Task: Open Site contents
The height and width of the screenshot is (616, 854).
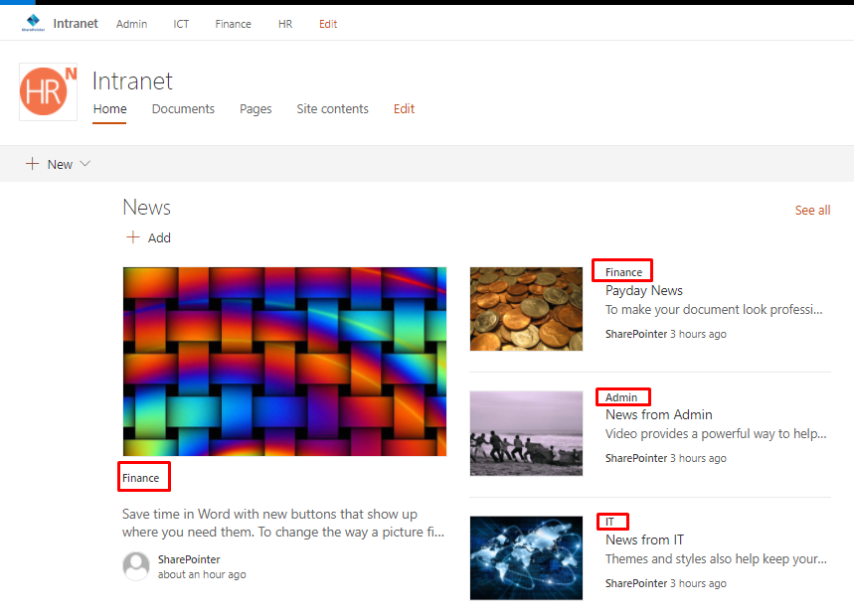Action: click(332, 109)
